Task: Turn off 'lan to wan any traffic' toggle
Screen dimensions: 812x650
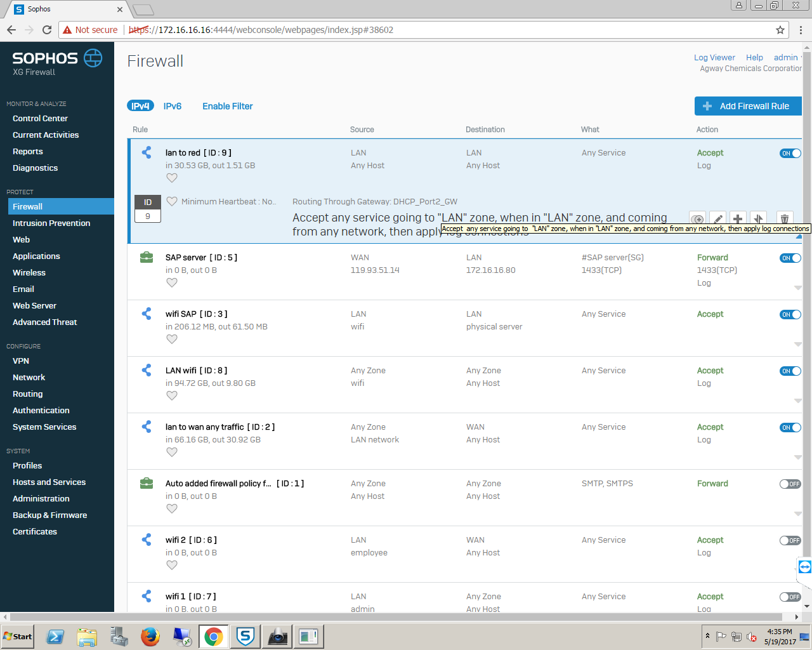Action: (790, 427)
